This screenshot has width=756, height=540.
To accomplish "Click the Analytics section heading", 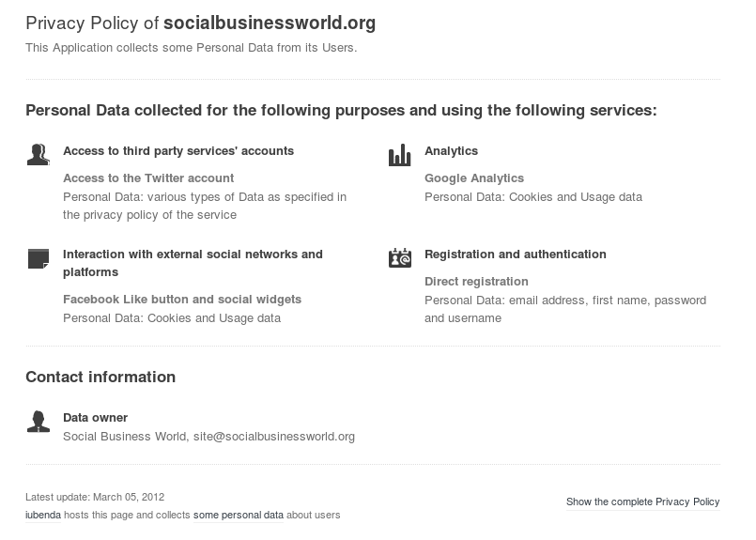I will 451,150.
